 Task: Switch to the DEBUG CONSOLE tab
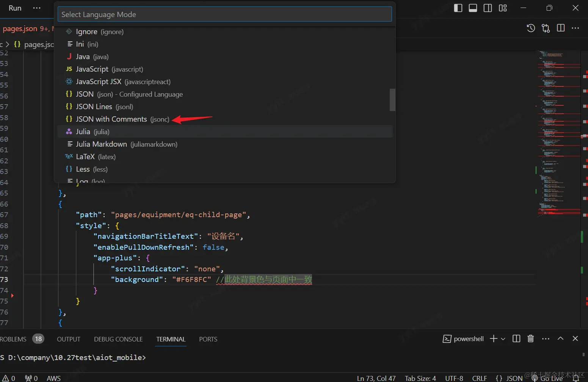coord(118,339)
